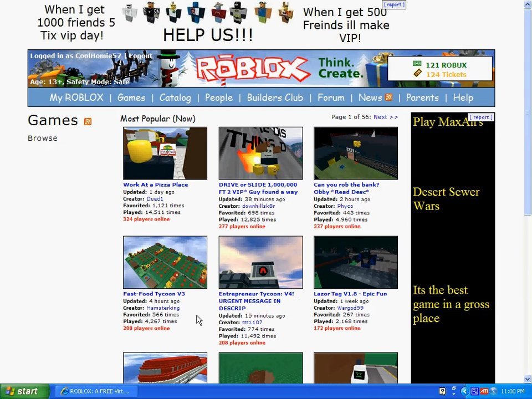
Task: Click '172 players online' text
Action: [x=337, y=328]
